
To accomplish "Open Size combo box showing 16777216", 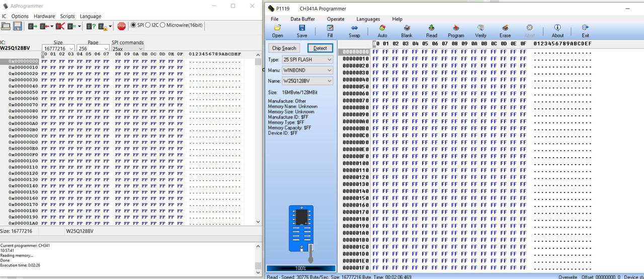I will pyautogui.click(x=58, y=49).
